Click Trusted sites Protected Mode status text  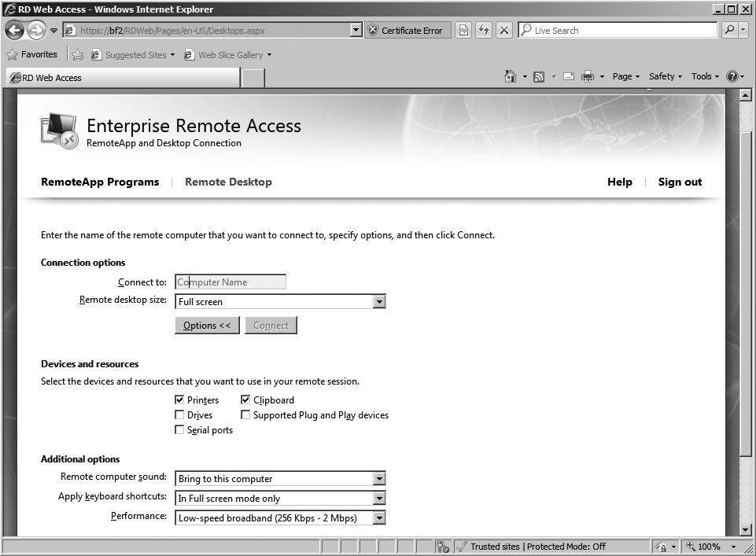pyautogui.click(x=538, y=547)
